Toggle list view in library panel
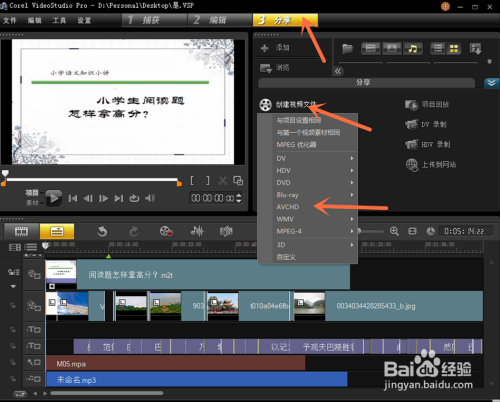Viewport: 500px width, 402px height. 438,49
